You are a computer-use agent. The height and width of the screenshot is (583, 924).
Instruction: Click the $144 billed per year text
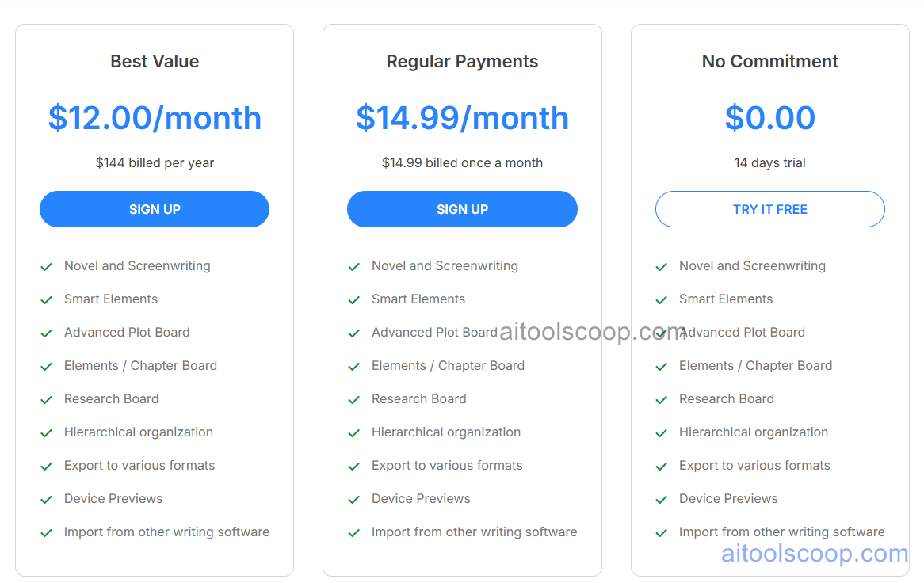tap(155, 162)
